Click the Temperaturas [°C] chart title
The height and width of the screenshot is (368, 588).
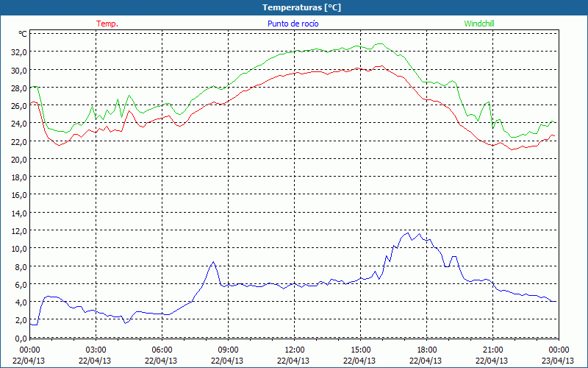[301, 7]
